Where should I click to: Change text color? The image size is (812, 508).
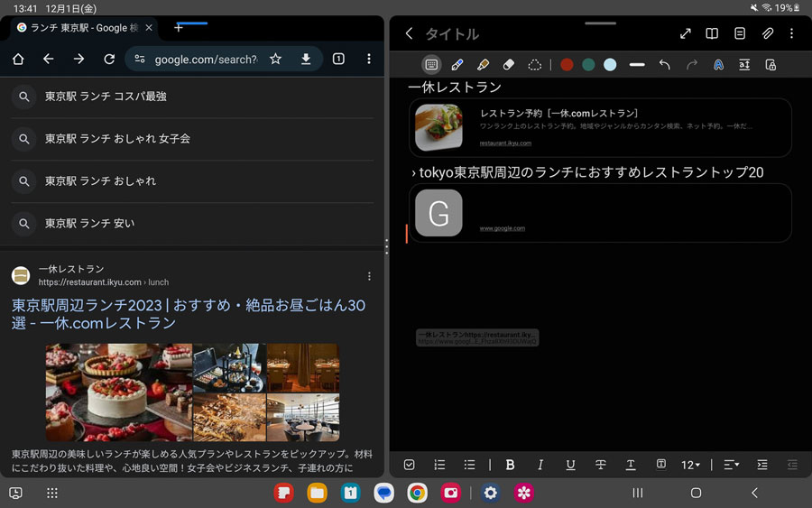(631, 465)
